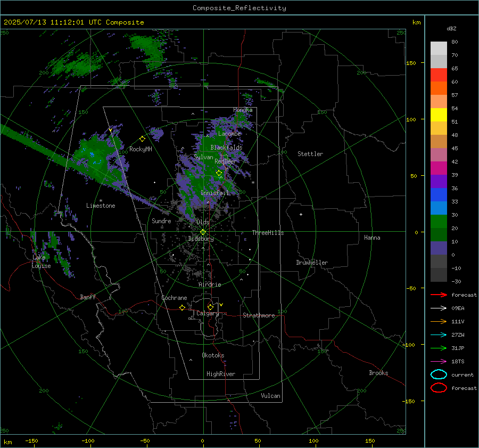479x448 pixels.
Task: Click the orange 111V arrow icon
Action: tap(439, 321)
